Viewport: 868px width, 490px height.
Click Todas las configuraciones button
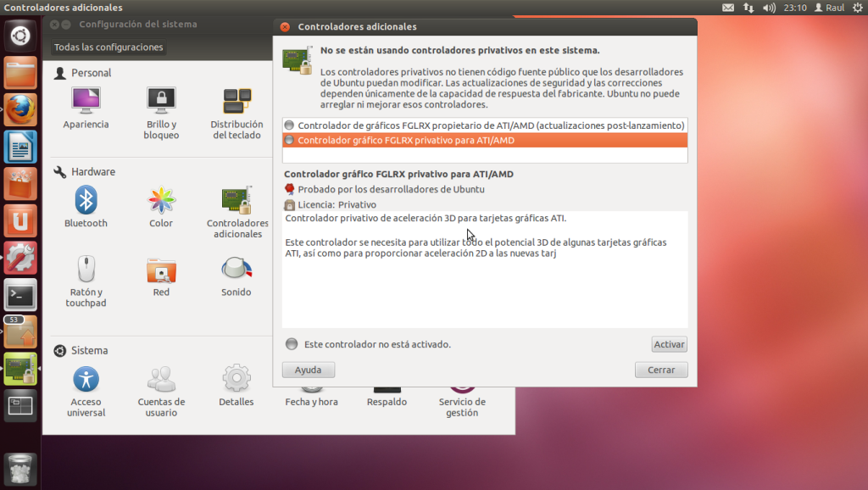click(x=108, y=47)
